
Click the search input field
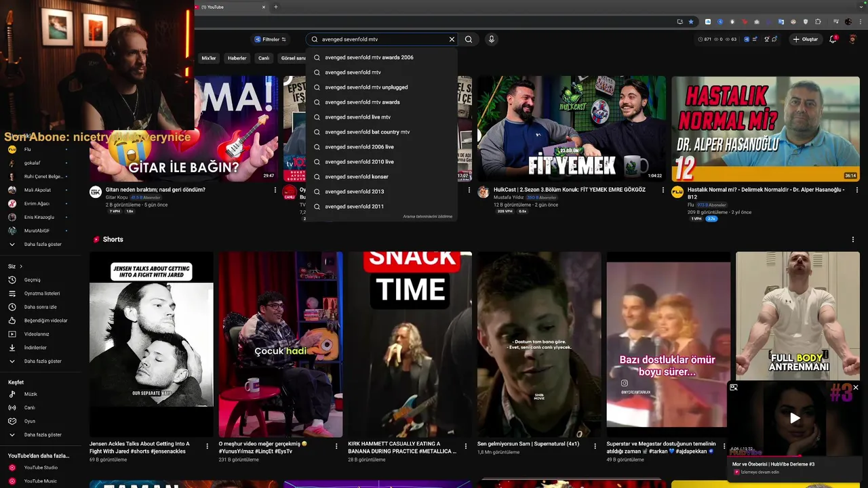[x=382, y=39]
